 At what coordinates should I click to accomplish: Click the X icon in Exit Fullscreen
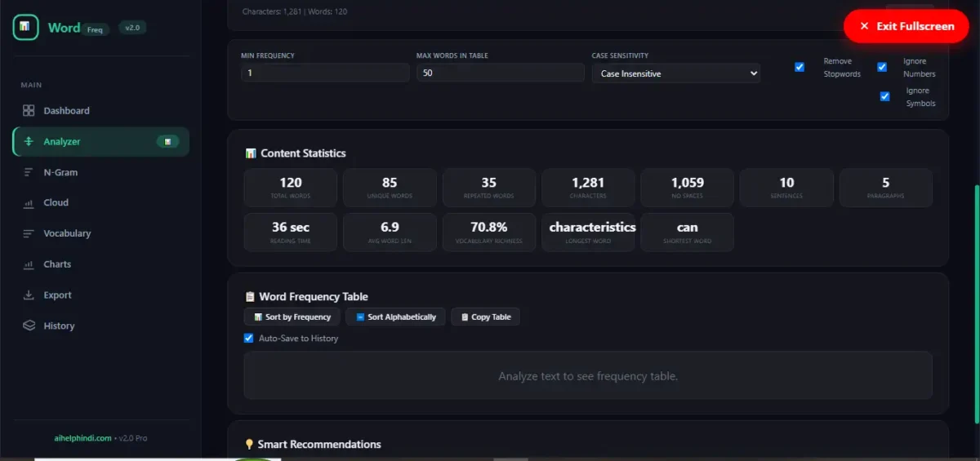click(864, 26)
